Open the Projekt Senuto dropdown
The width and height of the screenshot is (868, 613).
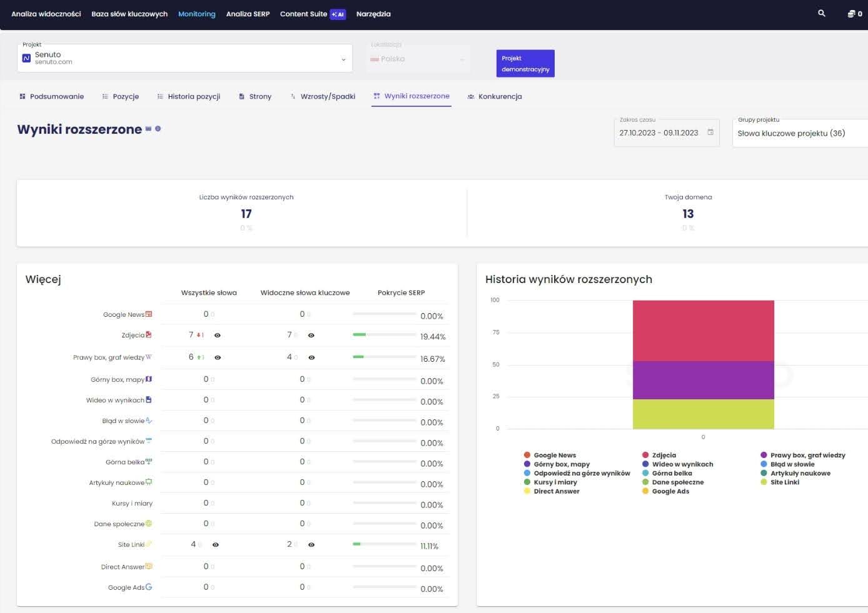[x=184, y=58]
